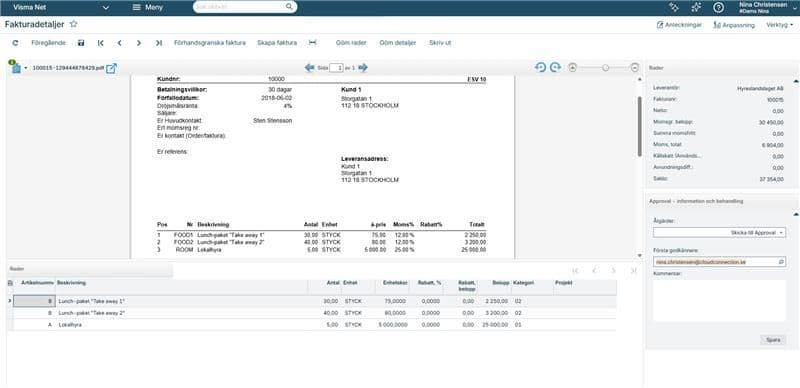Image resolution: width=800 pixels, height=388 pixels.
Task: Rotate the PDF counterclockwise
Action: coord(540,67)
